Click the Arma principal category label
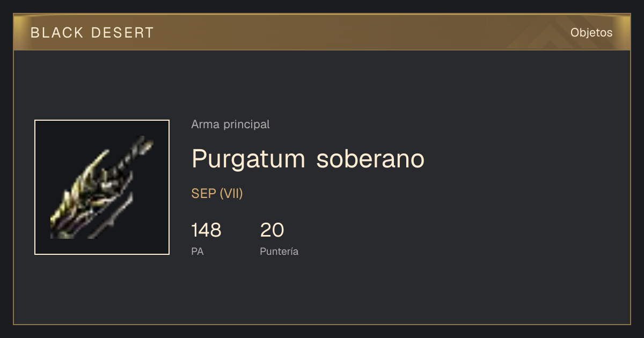This screenshot has width=644, height=338. point(230,124)
